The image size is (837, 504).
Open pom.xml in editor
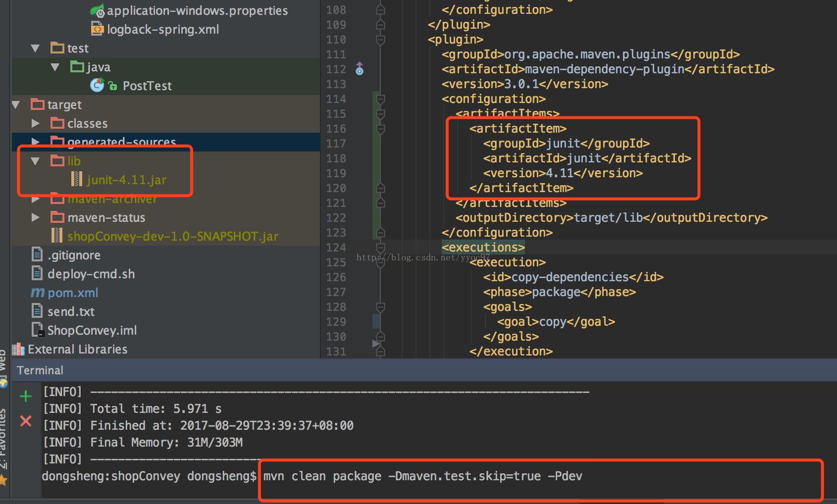pyautogui.click(x=73, y=293)
